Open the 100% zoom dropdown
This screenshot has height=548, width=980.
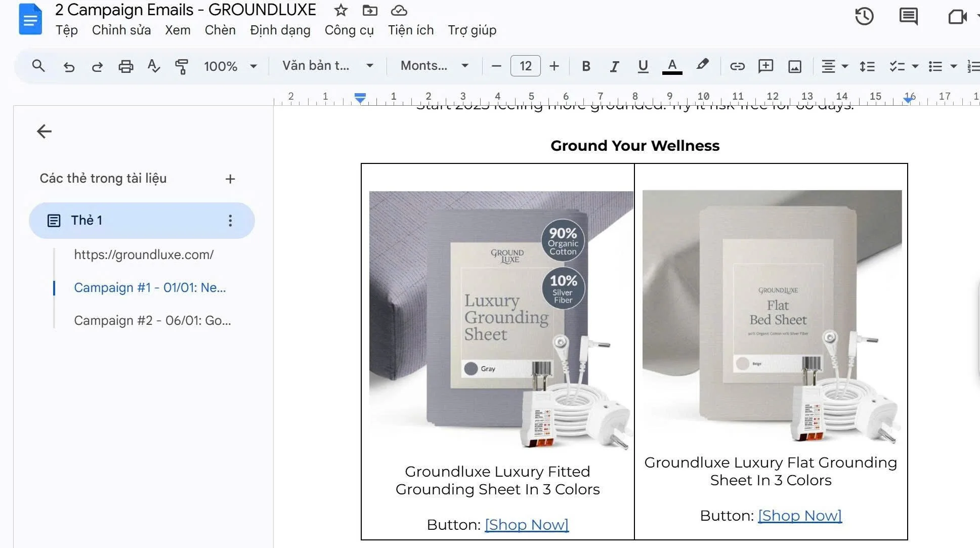[x=230, y=66]
